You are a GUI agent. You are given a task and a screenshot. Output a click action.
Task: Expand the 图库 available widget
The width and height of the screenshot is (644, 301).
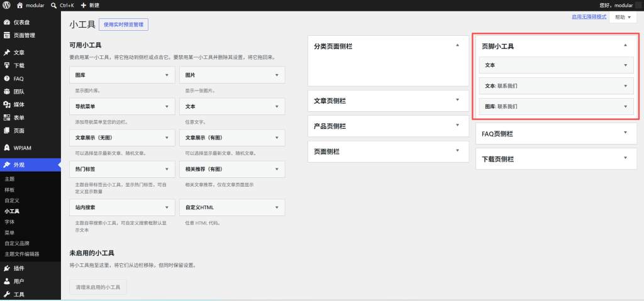coord(167,75)
